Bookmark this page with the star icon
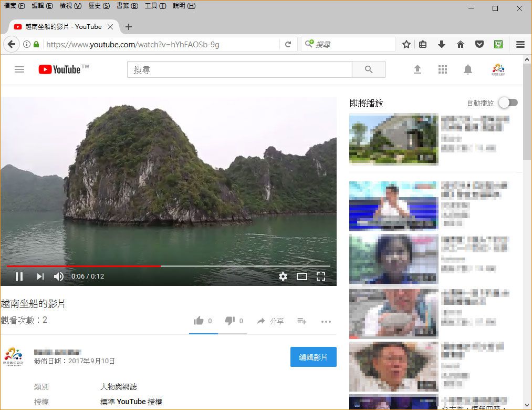 (x=406, y=45)
